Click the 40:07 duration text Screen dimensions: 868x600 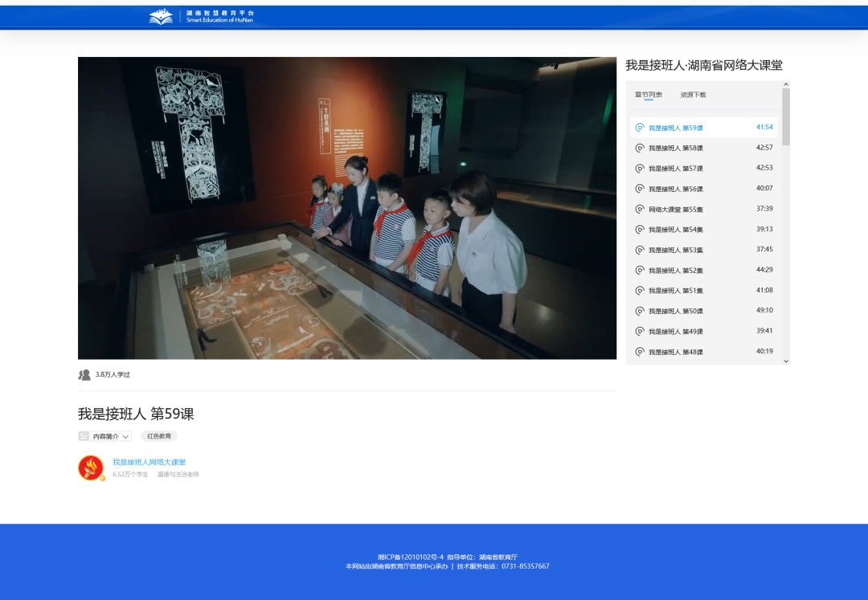[x=764, y=189]
